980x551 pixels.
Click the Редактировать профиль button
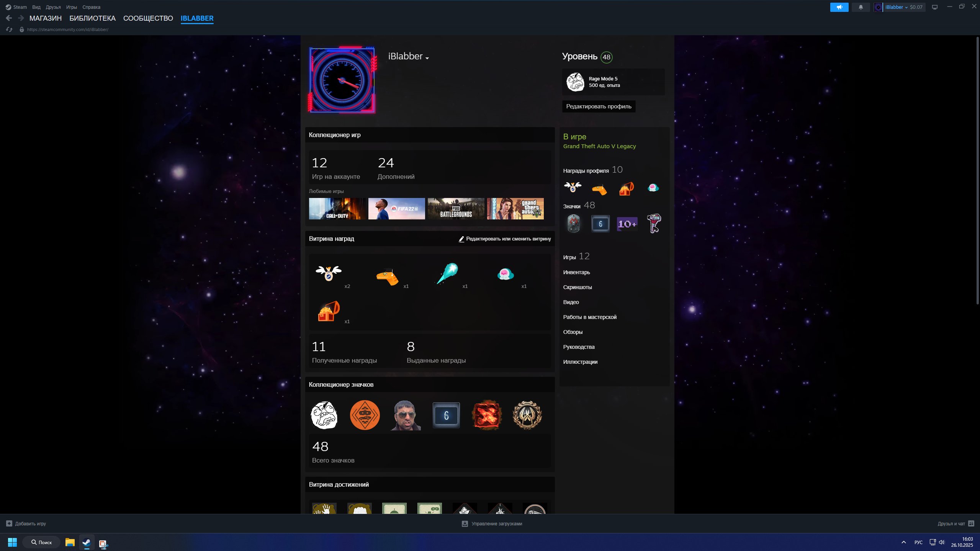click(599, 106)
